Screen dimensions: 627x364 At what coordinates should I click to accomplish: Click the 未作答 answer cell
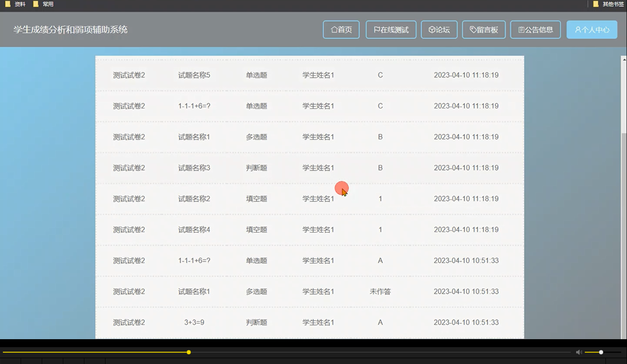(380, 292)
